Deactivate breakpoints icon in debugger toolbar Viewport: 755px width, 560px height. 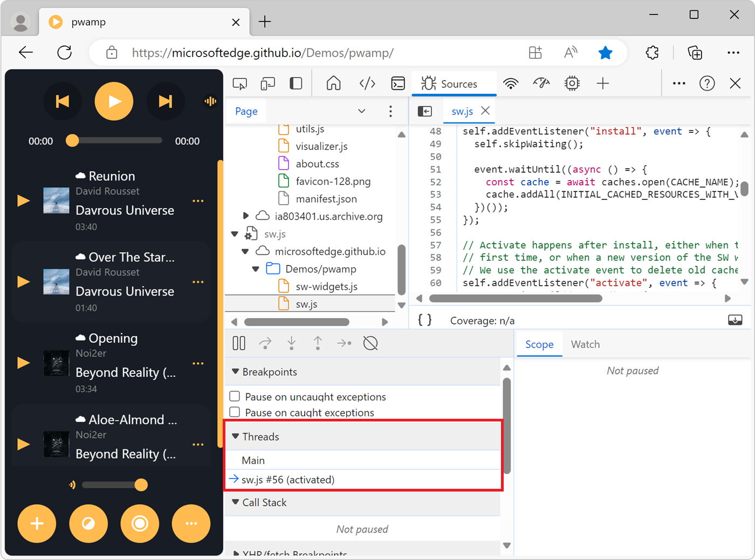pos(370,343)
